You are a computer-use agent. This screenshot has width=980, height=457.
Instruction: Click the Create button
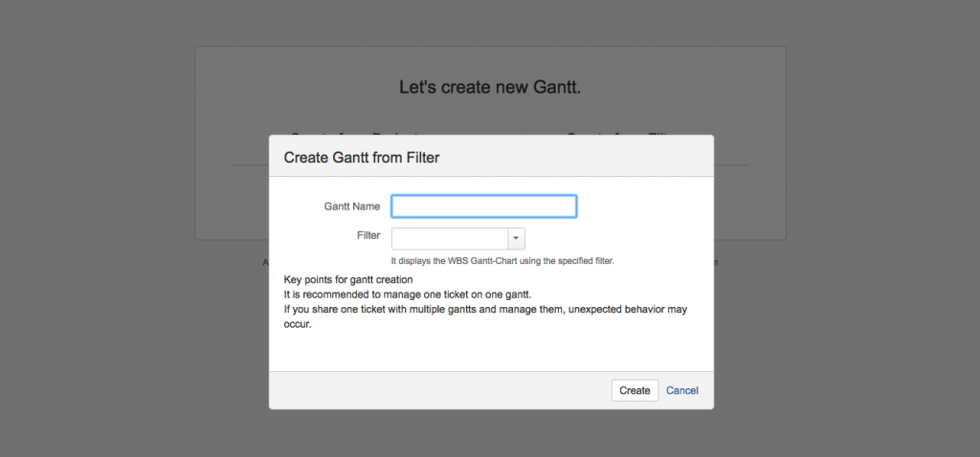635,390
